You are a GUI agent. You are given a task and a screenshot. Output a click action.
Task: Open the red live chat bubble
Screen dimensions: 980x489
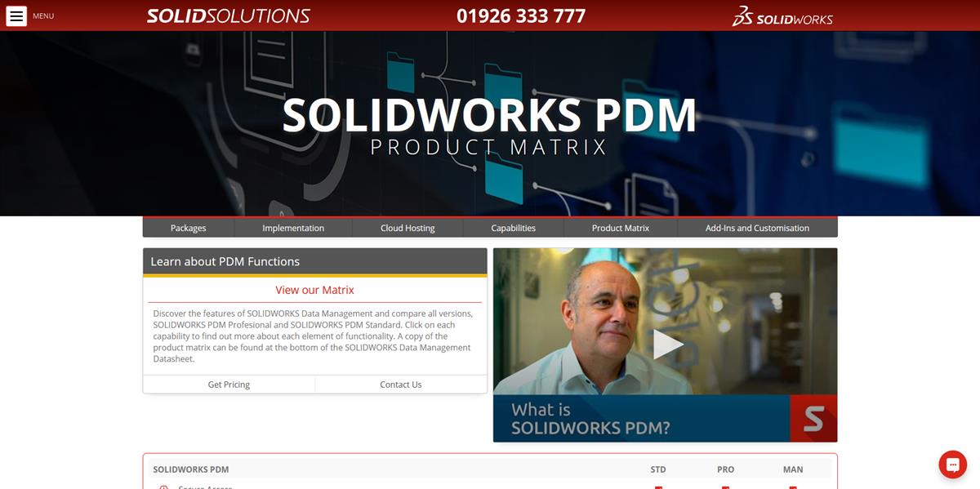952,465
